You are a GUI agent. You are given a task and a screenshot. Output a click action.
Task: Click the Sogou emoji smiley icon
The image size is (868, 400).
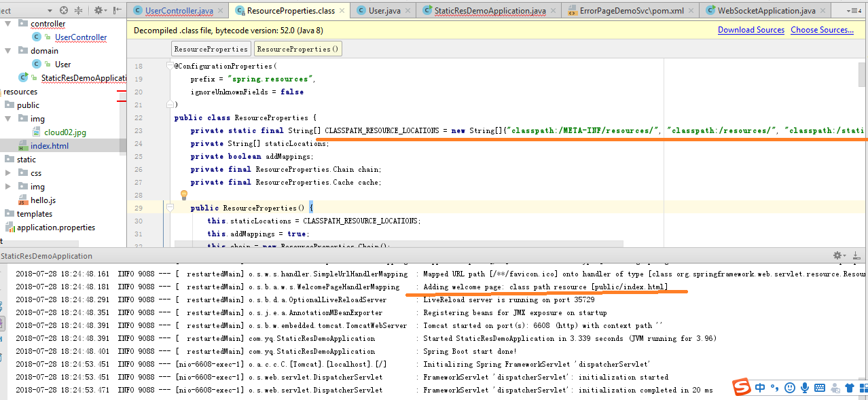tap(789, 388)
